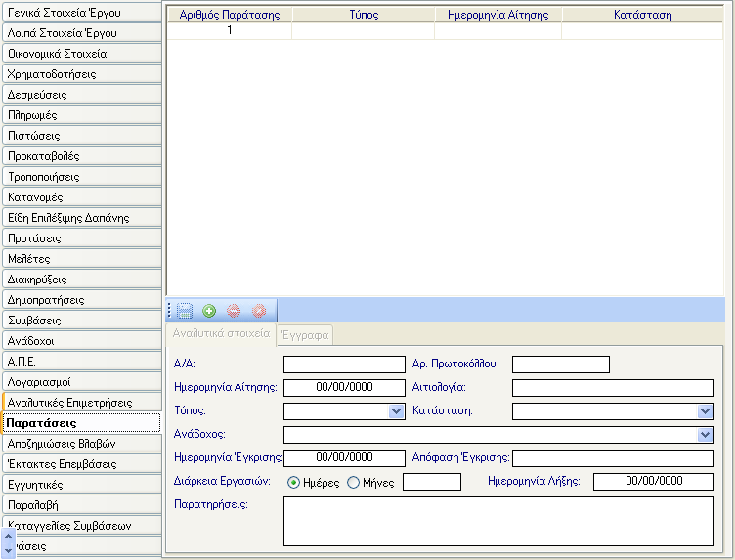Open Γενικά Στοιχεία Έργου section
Screen dimensions: 735x560
82,13
